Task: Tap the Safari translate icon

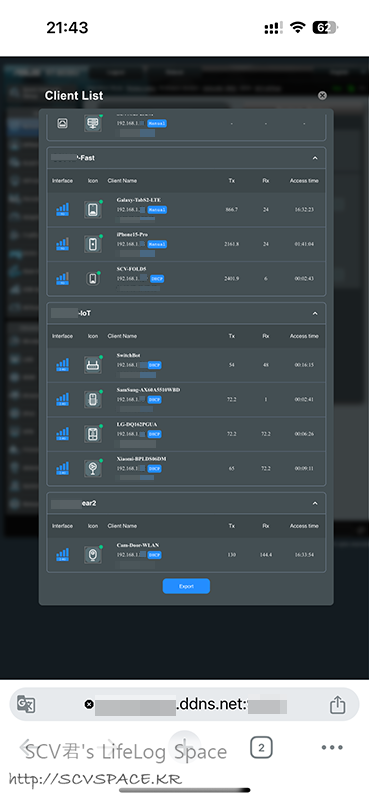Action: (x=27, y=704)
